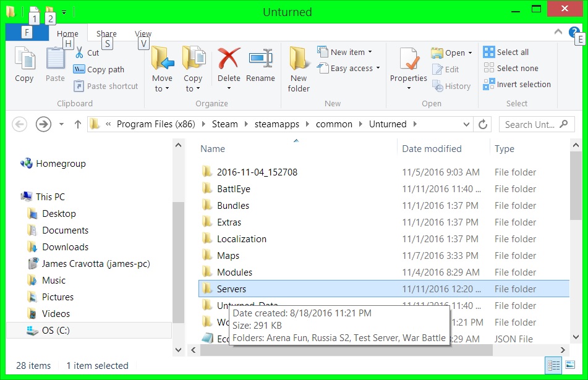The width and height of the screenshot is (588, 380).
Task: Select the 2016-11-04_152708 folder
Action: pyautogui.click(x=383, y=172)
